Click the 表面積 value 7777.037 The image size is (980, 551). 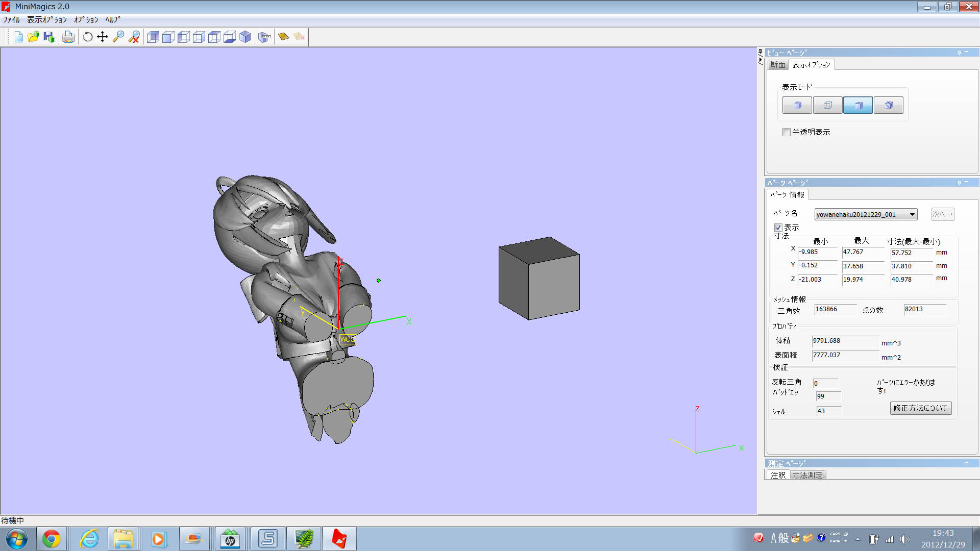click(845, 355)
